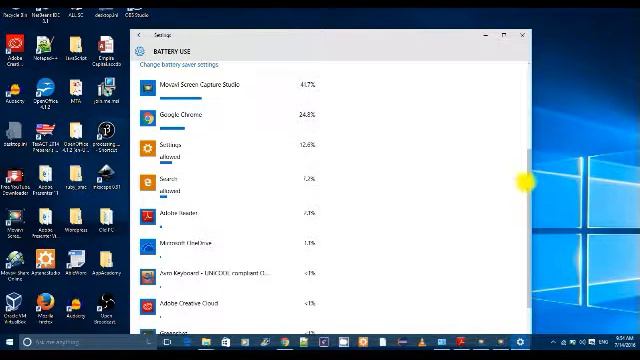Open VLC media player from the taskbar
The width and height of the screenshot is (640, 360).
422,342
